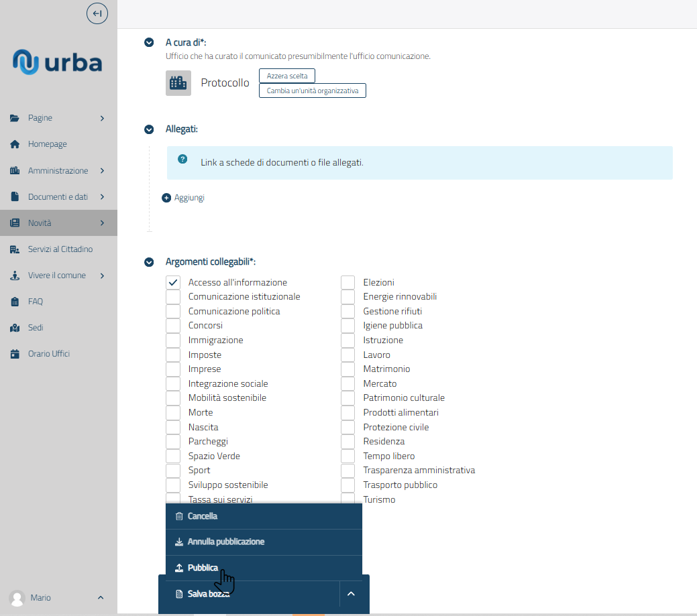Screen dimensions: 697x616
Task: Collapse the A cura di section
Action: 149,43
